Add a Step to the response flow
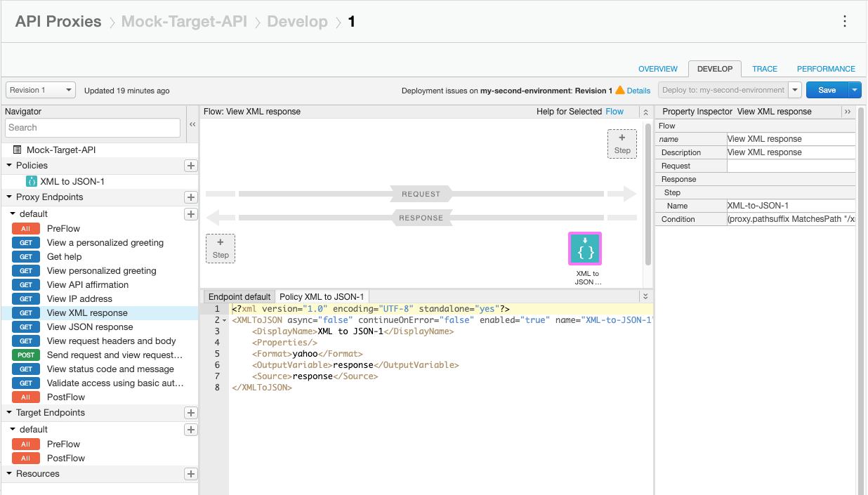The height and width of the screenshot is (495, 868). [x=220, y=248]
